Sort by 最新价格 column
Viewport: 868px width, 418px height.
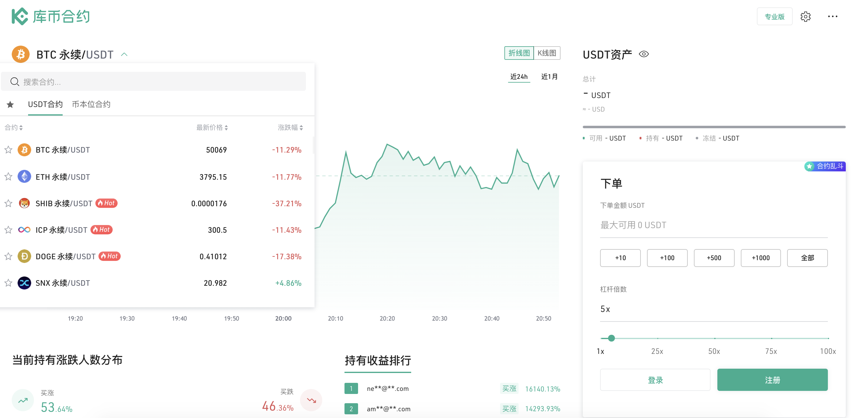click(x=212, y=128)
